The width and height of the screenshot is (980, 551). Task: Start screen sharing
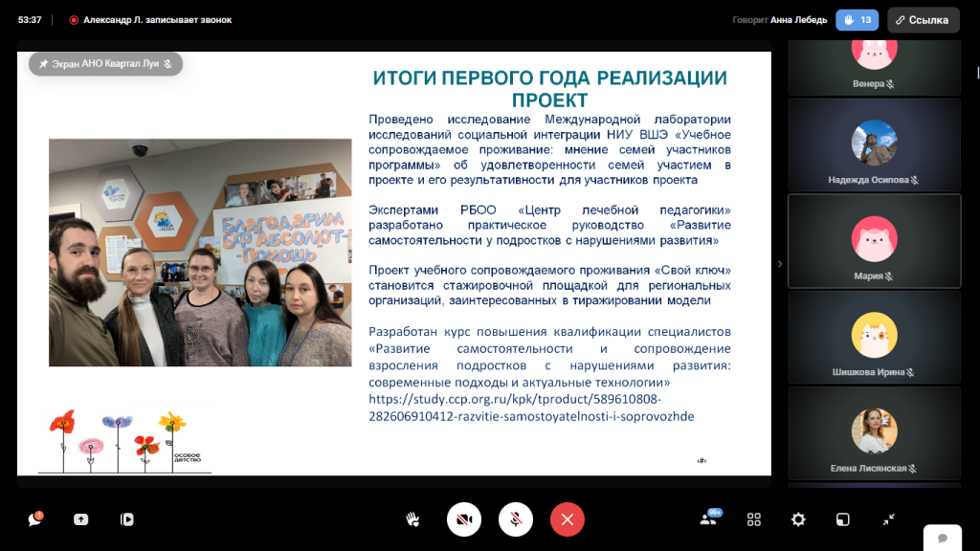(x=81, y=519)
